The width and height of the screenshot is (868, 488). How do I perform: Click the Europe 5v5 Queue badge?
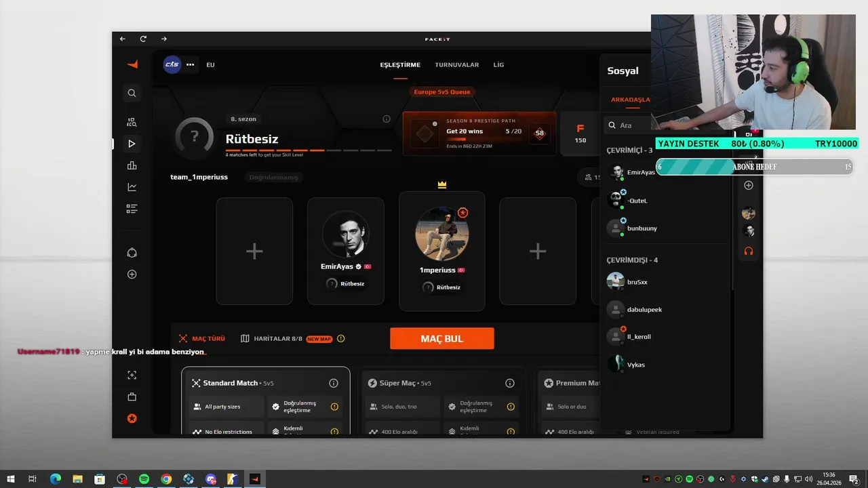point(442,91)
